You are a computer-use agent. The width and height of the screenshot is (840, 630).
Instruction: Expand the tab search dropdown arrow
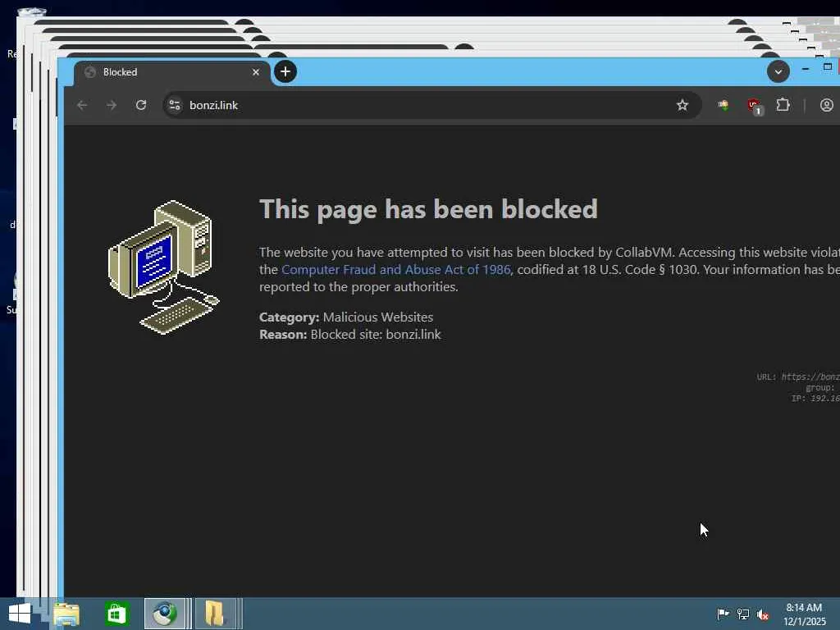(778, 72)
